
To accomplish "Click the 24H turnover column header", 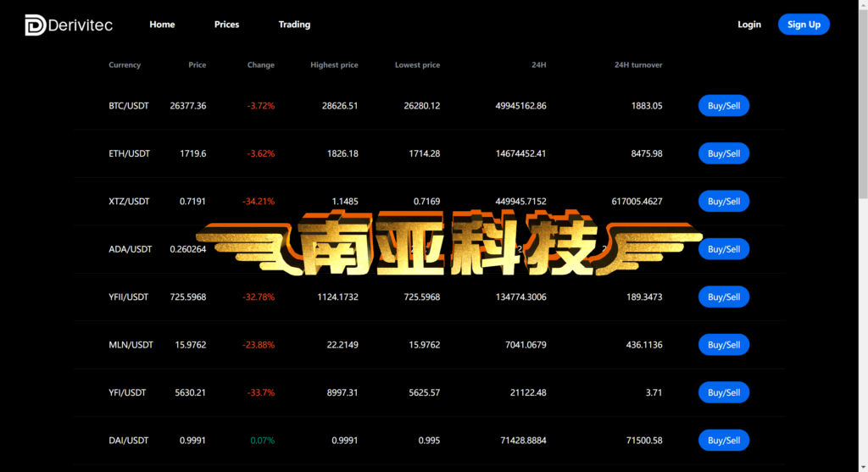I will [638, 64].
